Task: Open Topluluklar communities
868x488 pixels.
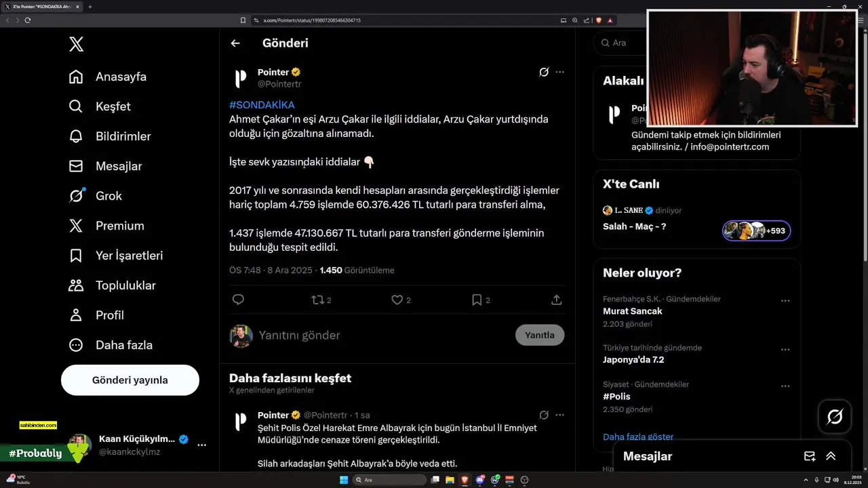Action: [113, 285]
